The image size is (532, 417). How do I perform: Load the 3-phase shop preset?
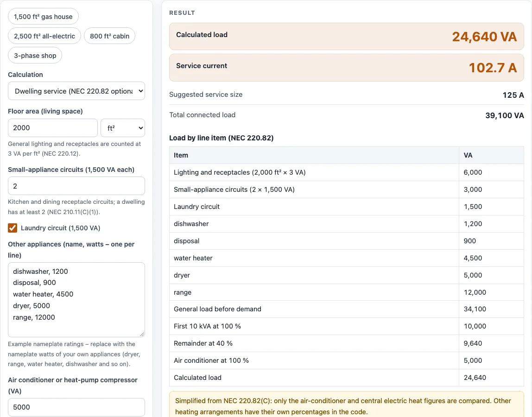pyautogui.click(x=35, y=55)
